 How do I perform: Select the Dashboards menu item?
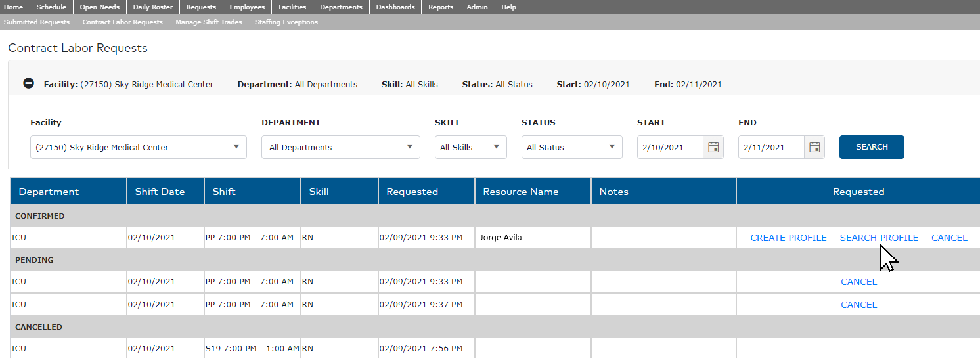[x=395, y=7]
